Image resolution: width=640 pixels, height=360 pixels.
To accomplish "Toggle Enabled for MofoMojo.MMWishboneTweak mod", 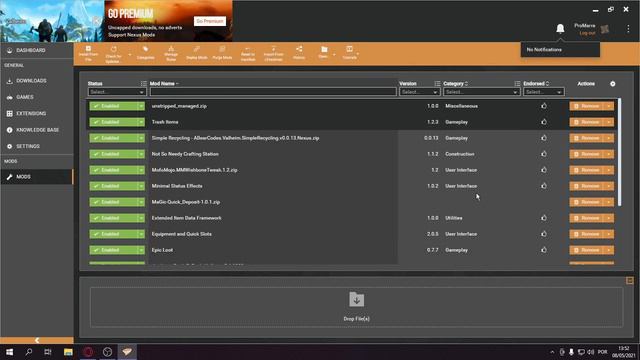I will pyautogui.click(x=113, y=170).
